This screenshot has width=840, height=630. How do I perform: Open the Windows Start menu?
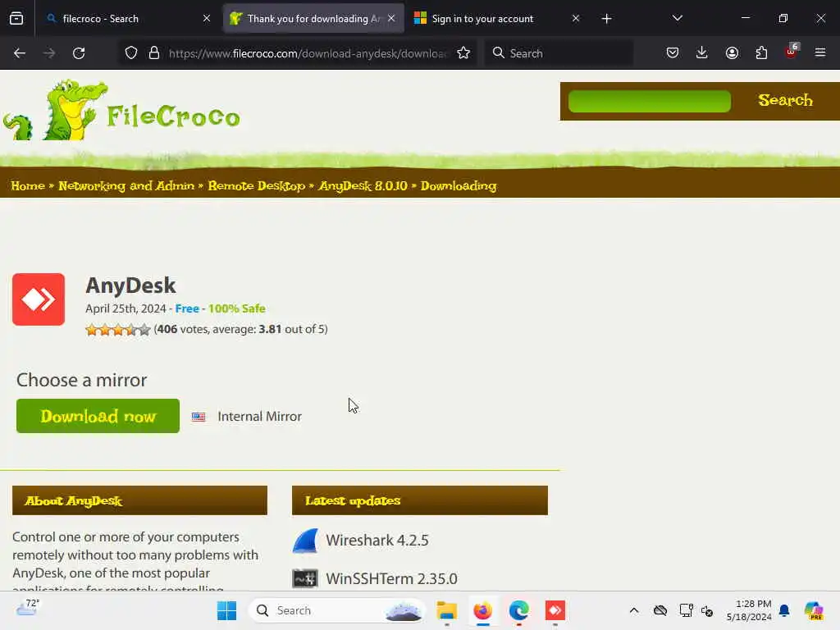point(226,610)
